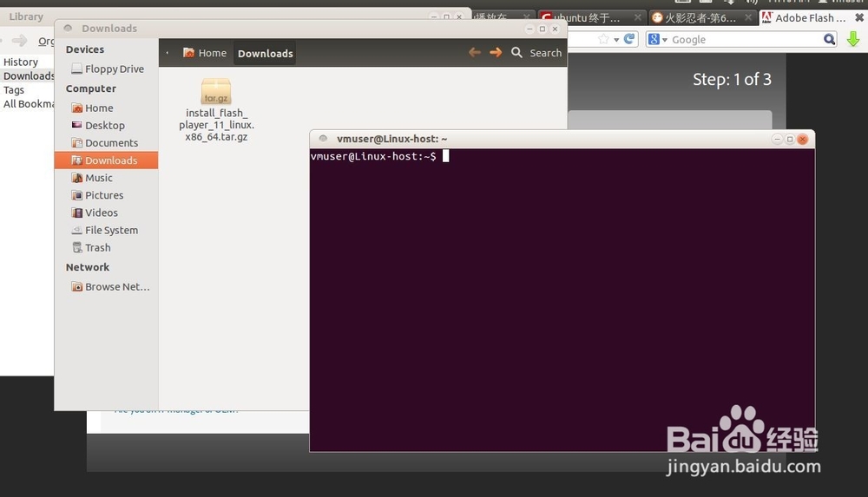This screenshot has height=497, width=868.
Task: Go to Home in path bar
Action: [x=205, y=53]
